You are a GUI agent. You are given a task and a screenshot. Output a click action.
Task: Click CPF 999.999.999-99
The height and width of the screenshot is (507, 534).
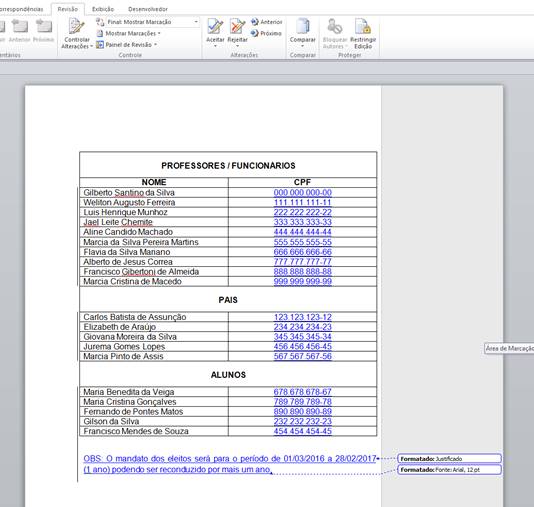tap(302, 282)
